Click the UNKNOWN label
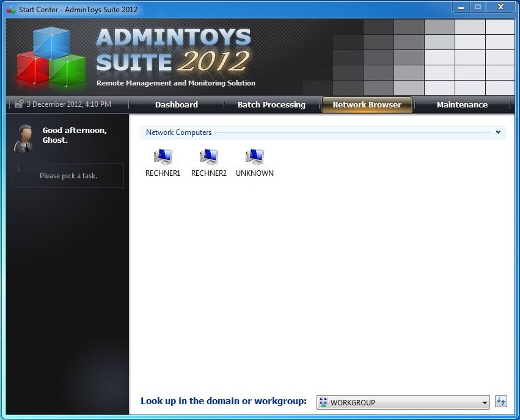 (x=255, y=173)
